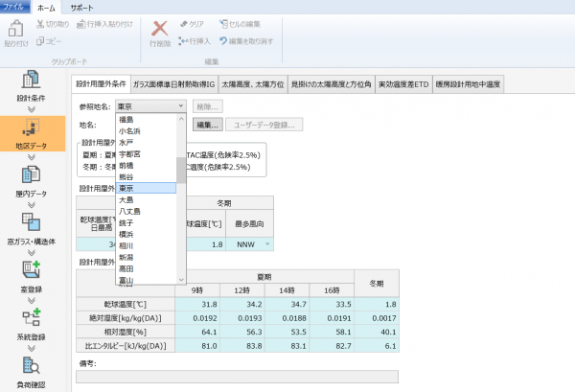The height and width of the screenshot is (392, 575).
Task: Click the 編集を取り消す undo icon
Action: point(223,41)
